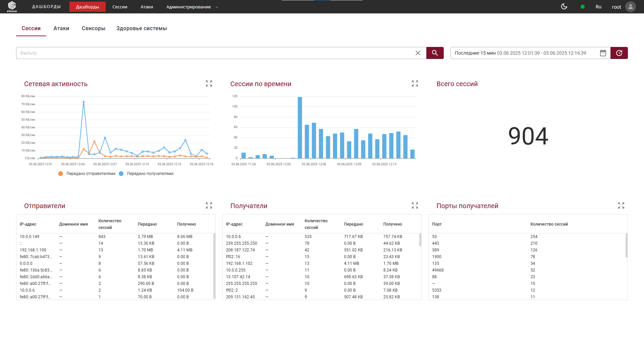This screenshot has width=644, height=362.
Task: Expand Сетевая активность chart to fullscreen
Action: coord(209,83)
